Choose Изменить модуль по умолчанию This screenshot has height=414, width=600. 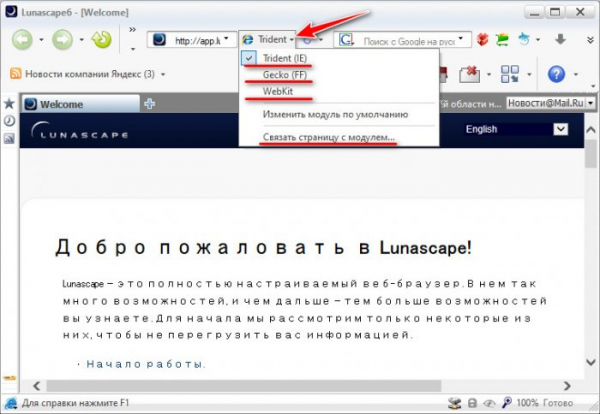[335, 114]
